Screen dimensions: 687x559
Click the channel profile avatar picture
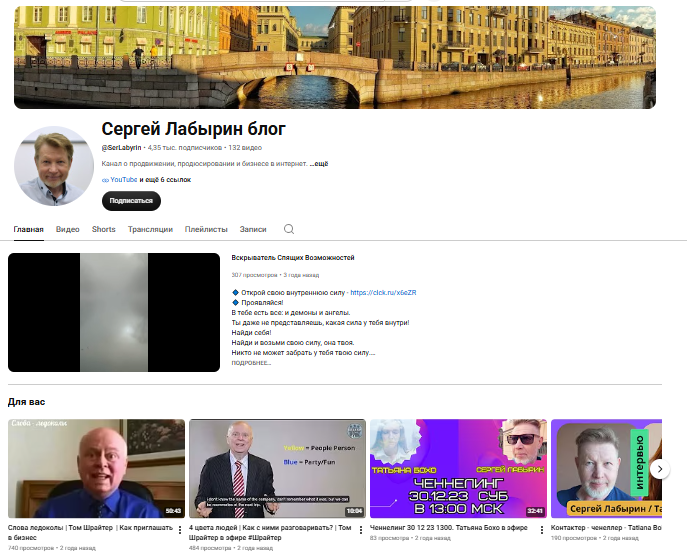click(54, 166)
